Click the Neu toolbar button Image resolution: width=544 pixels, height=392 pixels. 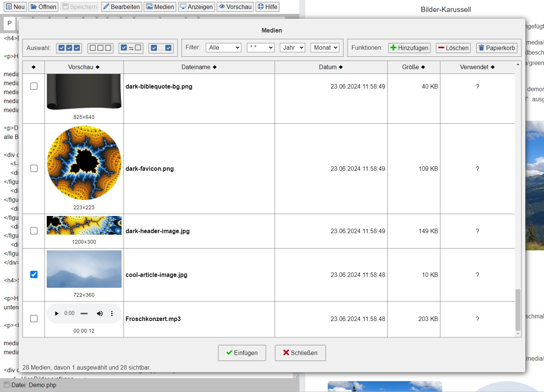pos(15,7)
